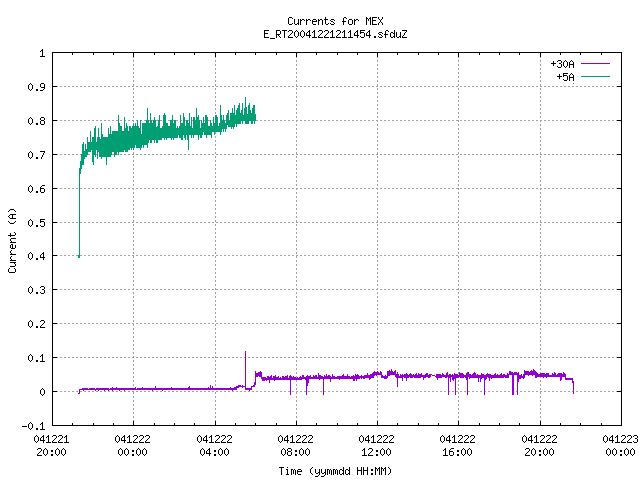
Task: Click the y-axis tick value 0.1
Action: 36,358
